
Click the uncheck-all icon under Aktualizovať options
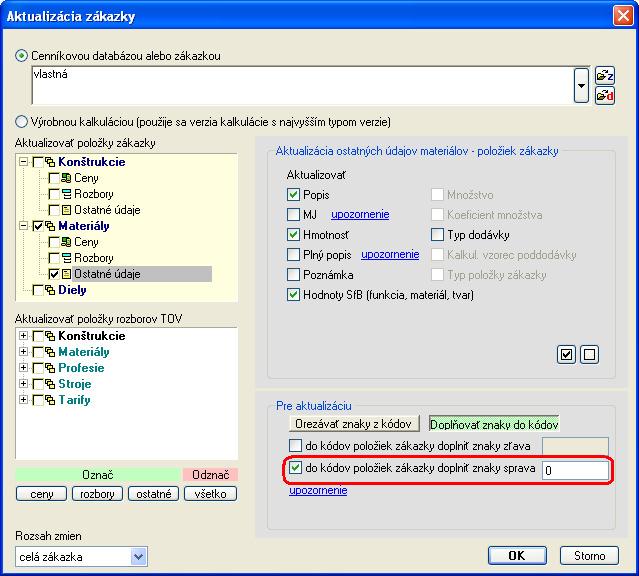coord(589,354)
